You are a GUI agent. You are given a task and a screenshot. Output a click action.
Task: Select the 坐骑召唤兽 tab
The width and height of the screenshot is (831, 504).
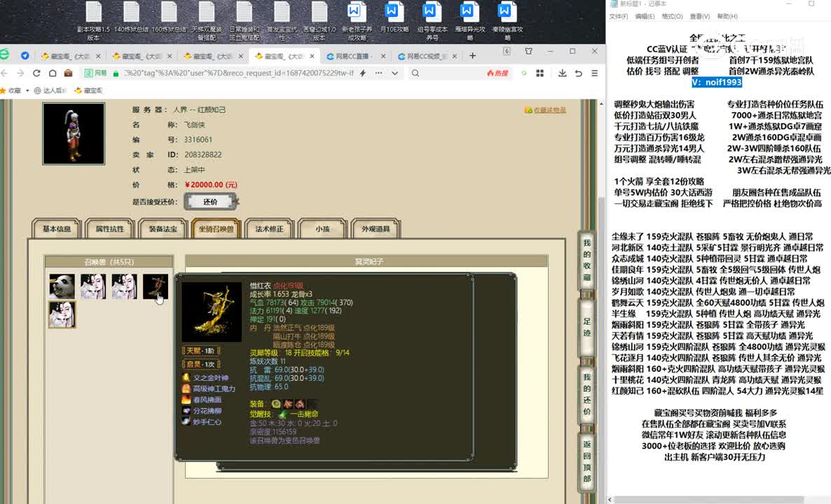[x=217, y=229]
